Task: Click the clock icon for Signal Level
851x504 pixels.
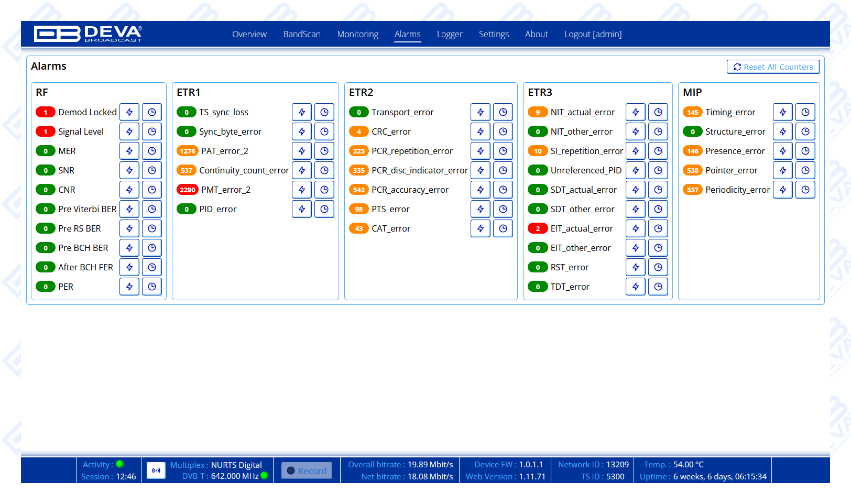Action: (152, 132)
